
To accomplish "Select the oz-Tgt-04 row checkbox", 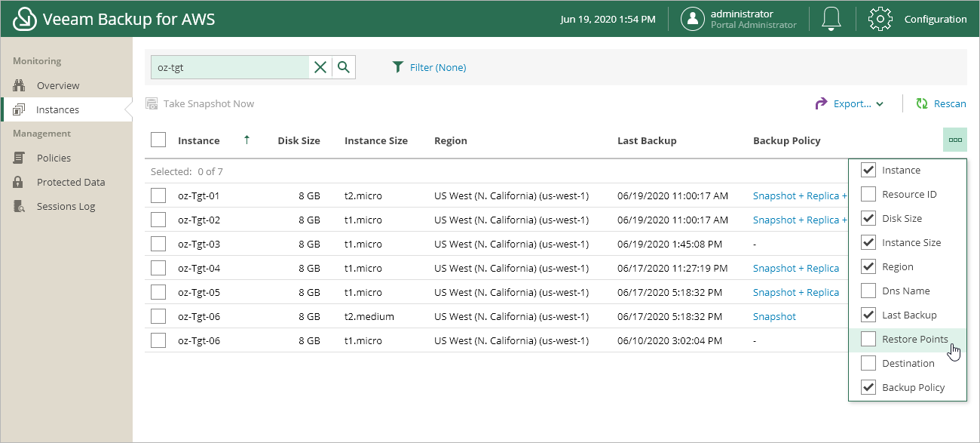I will [158, 268].
